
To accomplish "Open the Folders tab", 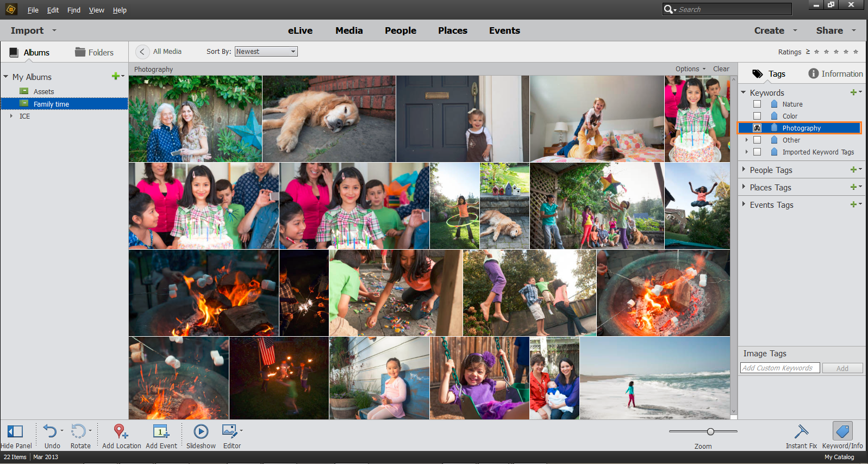I will (94, 52).
